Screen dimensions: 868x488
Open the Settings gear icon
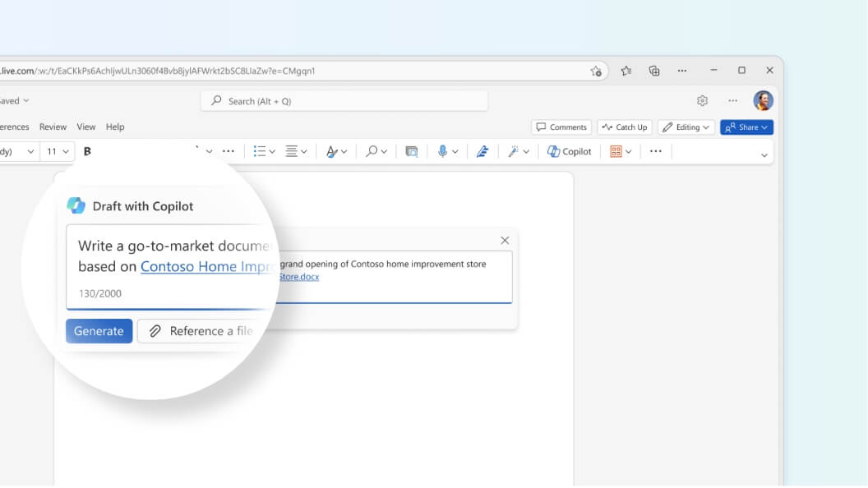pyautogui.click(x=702, y=100)
